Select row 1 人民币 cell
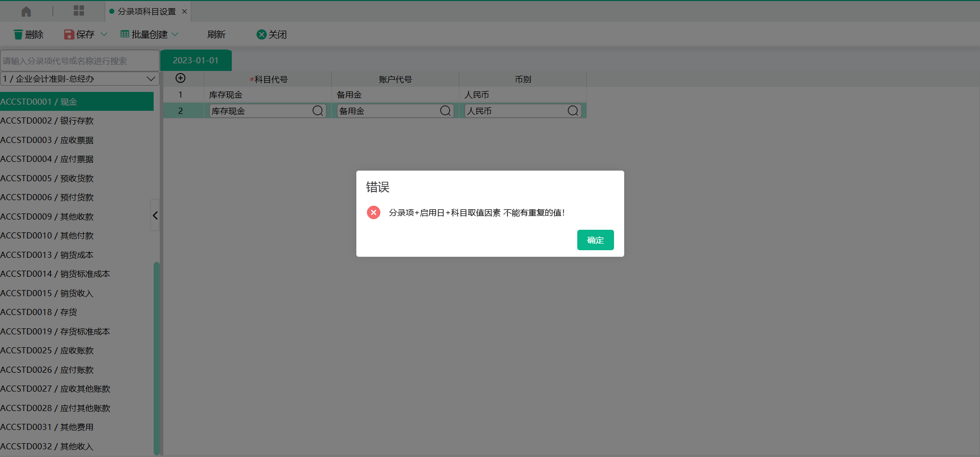 [x=523, y=95]
